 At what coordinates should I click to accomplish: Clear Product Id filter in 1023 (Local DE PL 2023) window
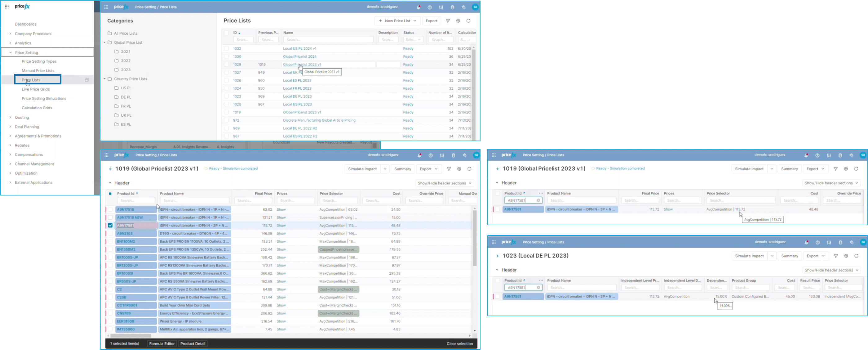(538, 288)
